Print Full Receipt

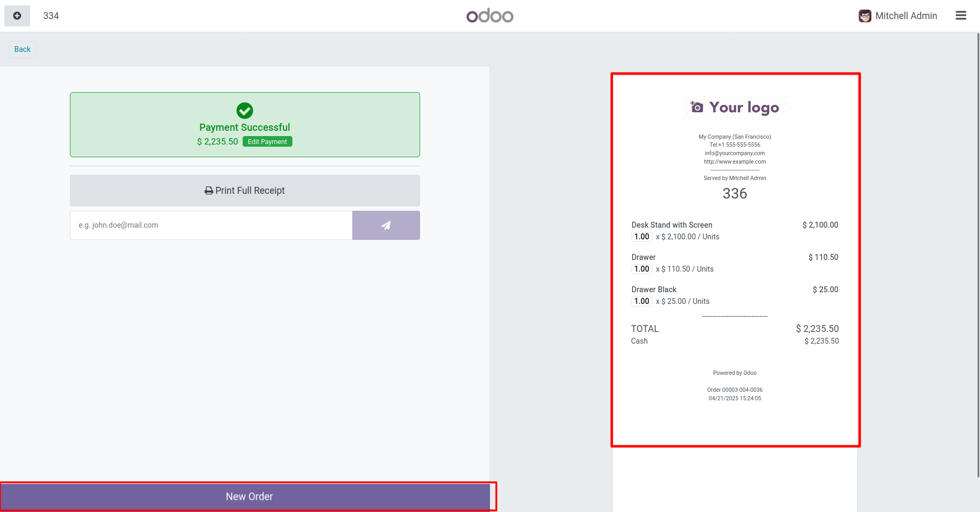coord(245,191)
